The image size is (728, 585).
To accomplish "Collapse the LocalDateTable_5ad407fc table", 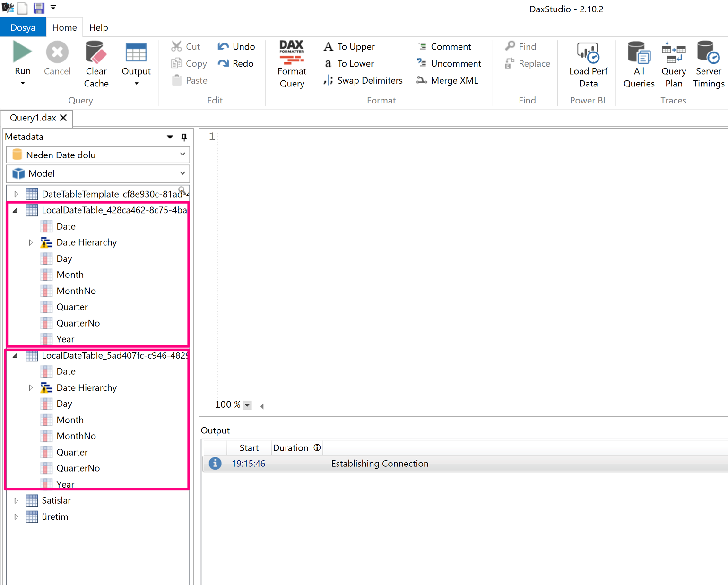I will coord(15,355).
